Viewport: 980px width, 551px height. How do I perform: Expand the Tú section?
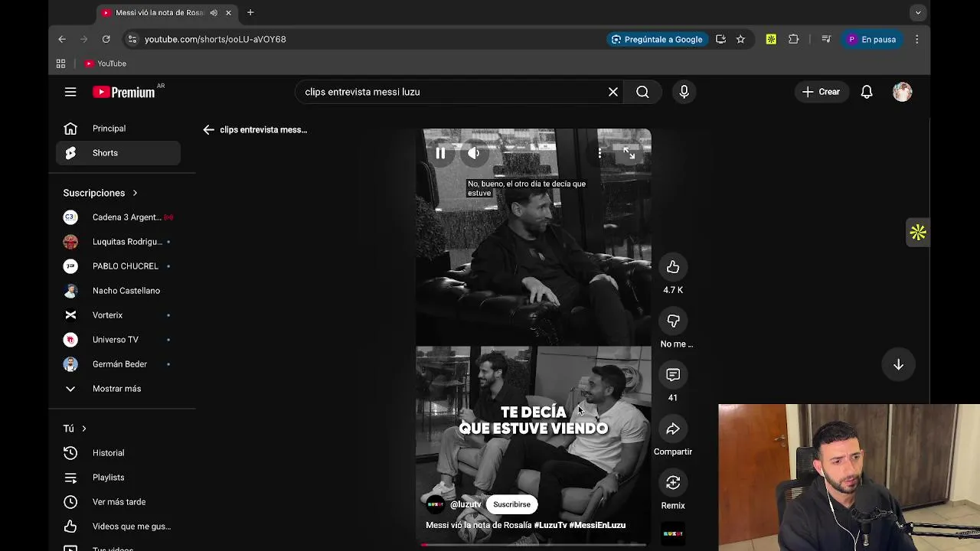click(x=75, y=429)
